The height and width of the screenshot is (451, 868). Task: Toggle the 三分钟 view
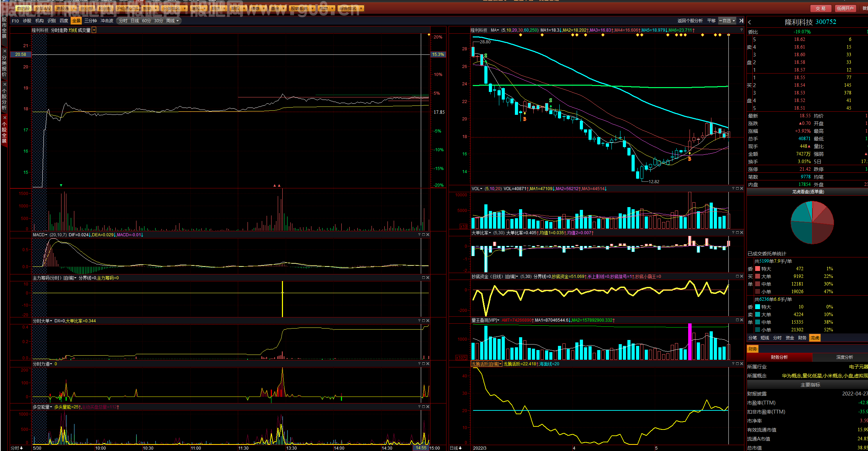coord(91,21)
